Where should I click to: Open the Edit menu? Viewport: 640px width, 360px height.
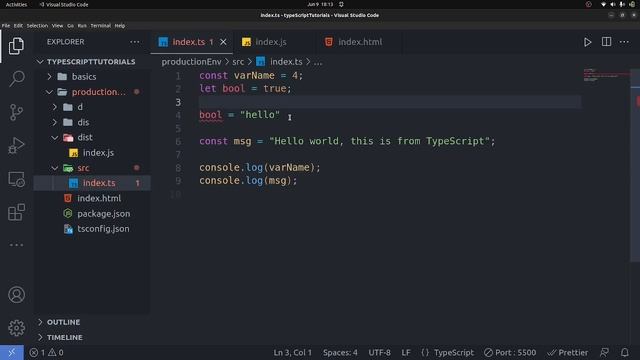point(18,25)
